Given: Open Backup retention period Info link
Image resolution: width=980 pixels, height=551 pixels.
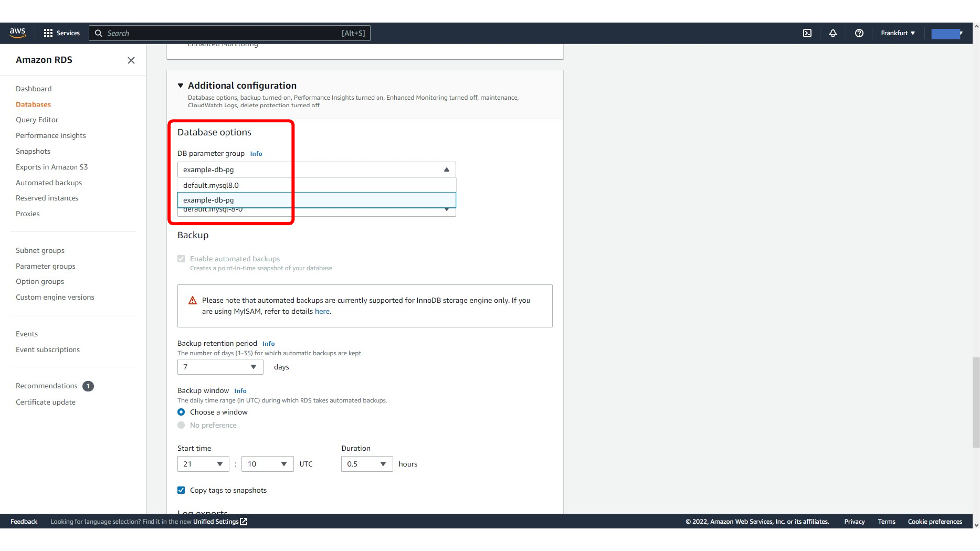Looking at the screenshot, I should click(x=269, y=344).
